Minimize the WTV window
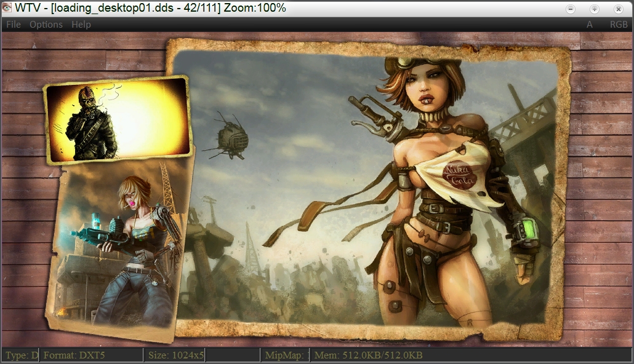 pos(571,9)
